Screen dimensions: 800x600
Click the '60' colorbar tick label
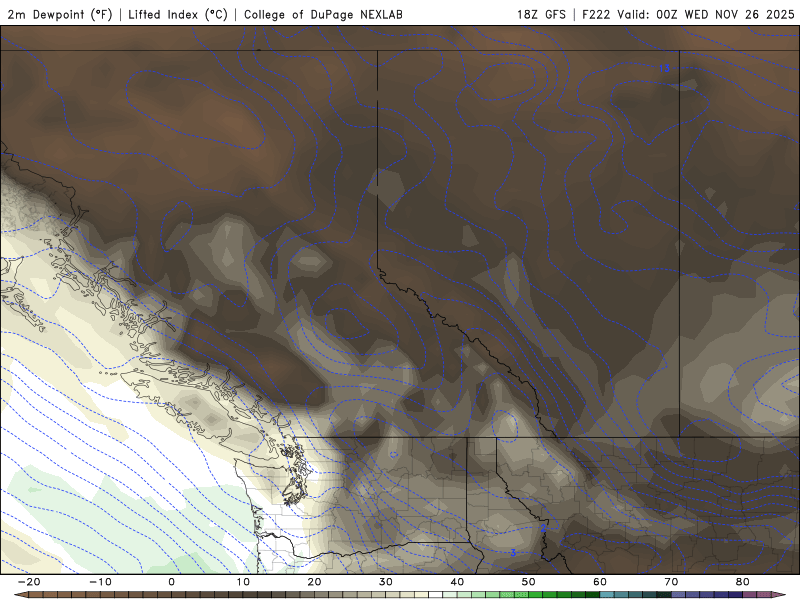click(x=600, y=582)
